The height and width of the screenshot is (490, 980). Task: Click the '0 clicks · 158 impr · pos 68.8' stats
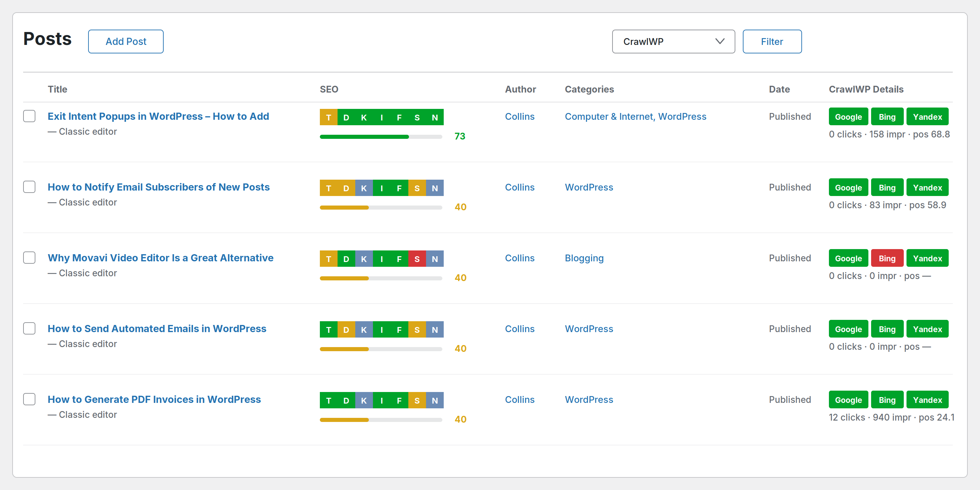(x=889, y=134)
